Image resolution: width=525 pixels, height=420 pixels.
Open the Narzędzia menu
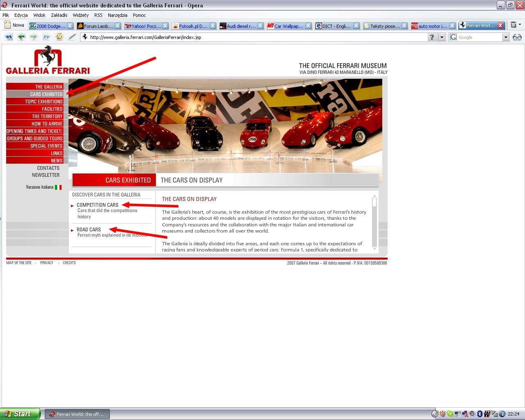117,15
